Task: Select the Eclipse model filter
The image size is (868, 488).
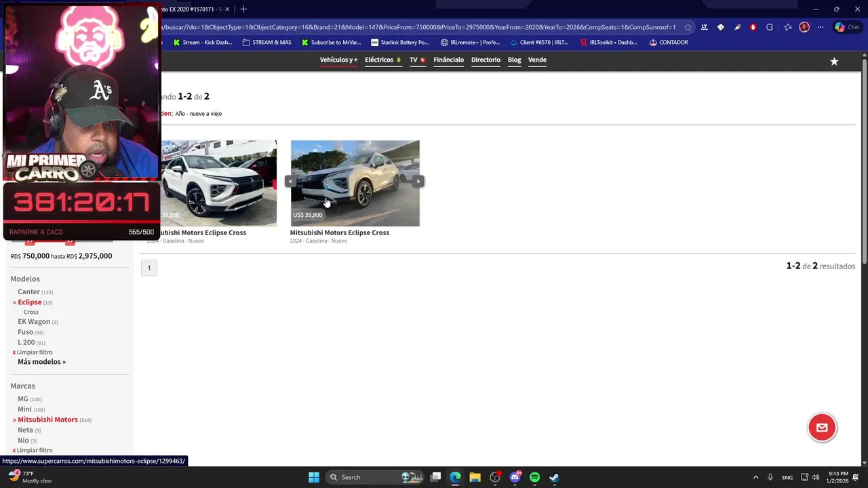Action: click(29, 302)
